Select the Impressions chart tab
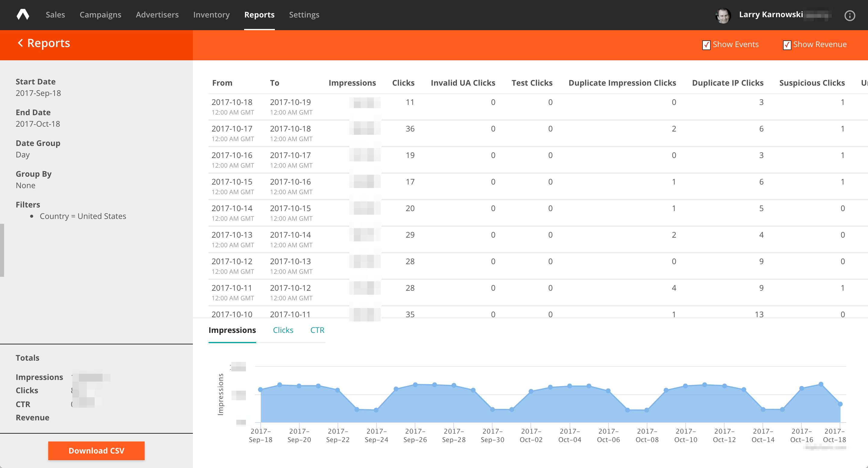868x468 pixels. (232, 330)
